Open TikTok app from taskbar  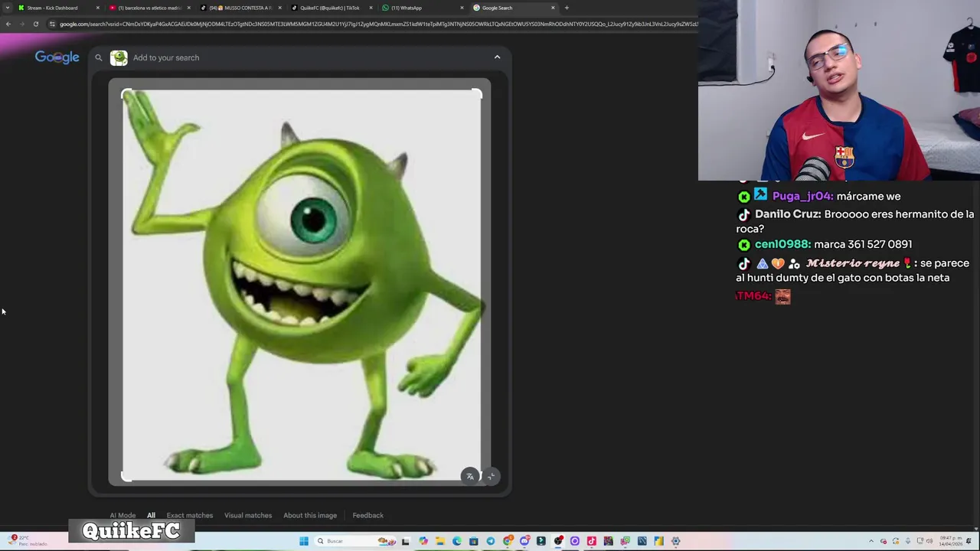pyautogui.click(x=591, y=541)
